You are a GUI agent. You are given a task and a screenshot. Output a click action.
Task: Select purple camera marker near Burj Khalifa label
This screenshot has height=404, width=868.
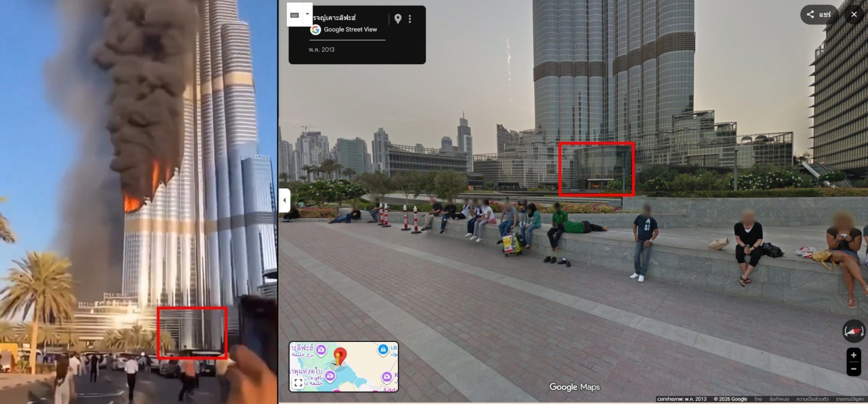click(322, 349)
